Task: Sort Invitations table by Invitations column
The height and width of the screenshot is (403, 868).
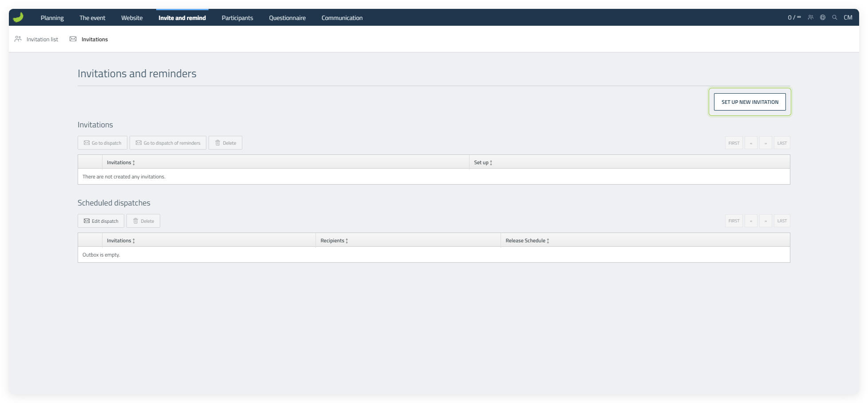Action: pos(121,162)
